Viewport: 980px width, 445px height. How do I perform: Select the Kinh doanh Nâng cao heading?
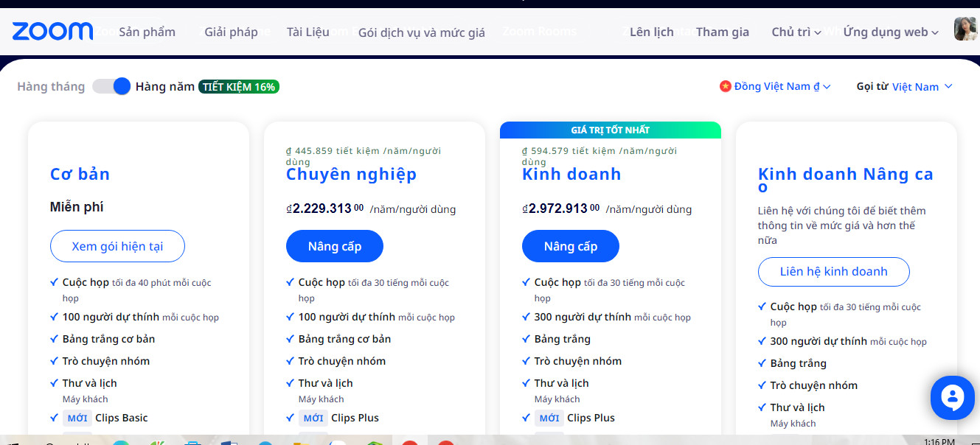click(x=846, y=180)
